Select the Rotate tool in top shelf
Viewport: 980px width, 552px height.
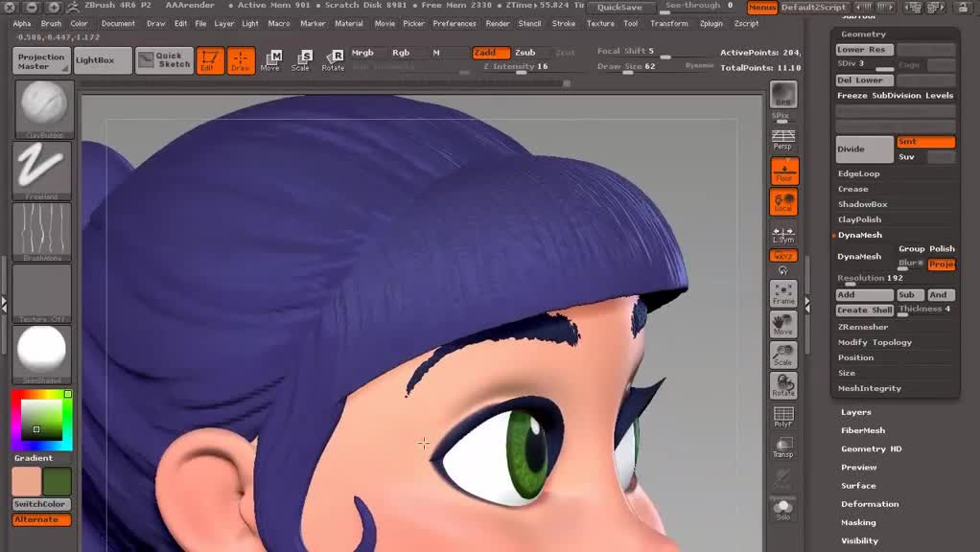point(333,60)
